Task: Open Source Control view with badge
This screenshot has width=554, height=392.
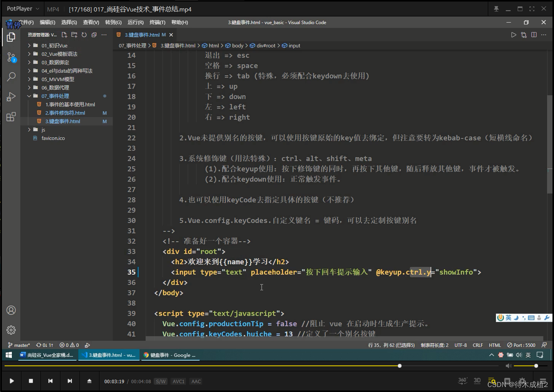Action: [x=11, y=58]
